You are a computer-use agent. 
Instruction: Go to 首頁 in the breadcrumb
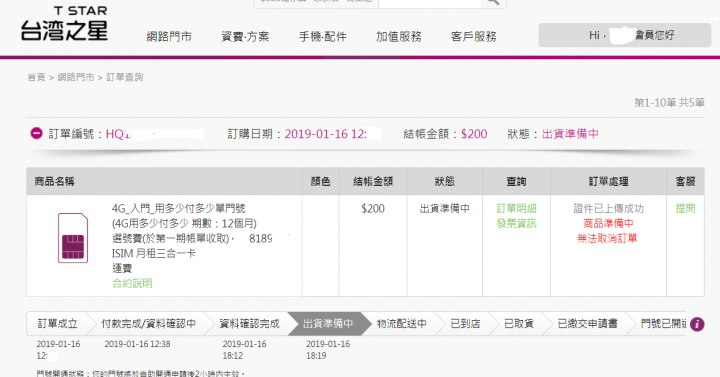pyautogui.click(x=36, y=77)
